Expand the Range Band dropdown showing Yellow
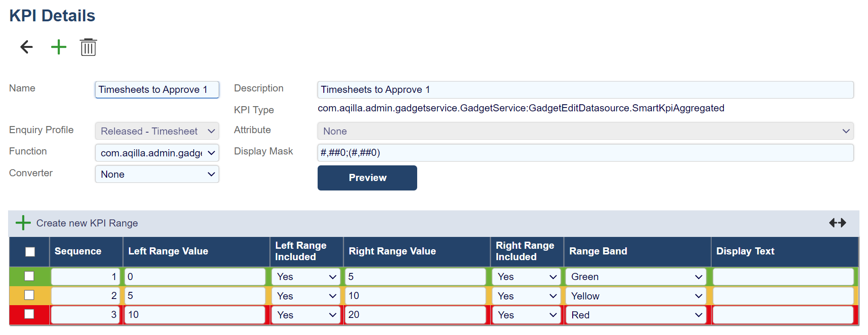 (636, 296)
